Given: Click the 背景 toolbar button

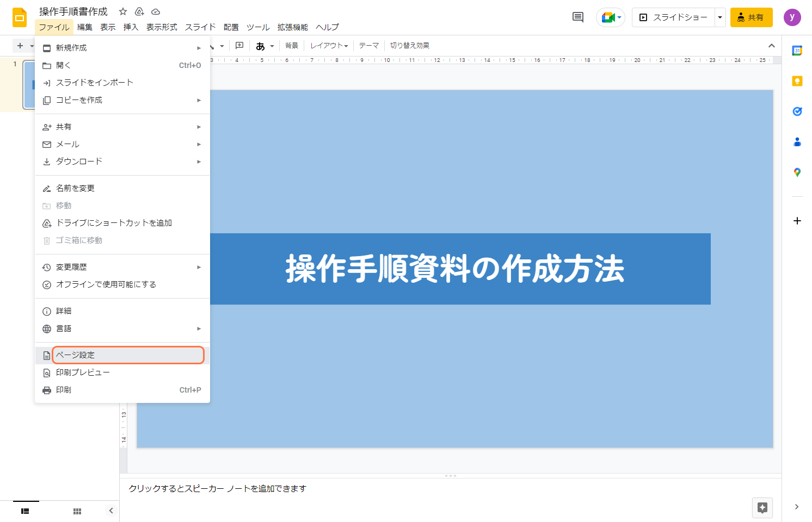Looking at the screenshot, I should click(292, 46).
